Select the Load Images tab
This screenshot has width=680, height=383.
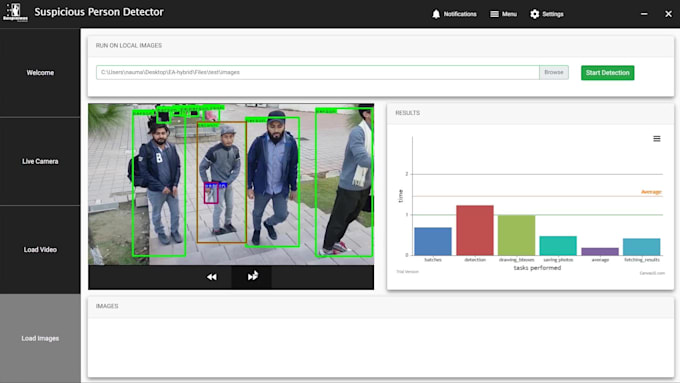tap(40, 338)
